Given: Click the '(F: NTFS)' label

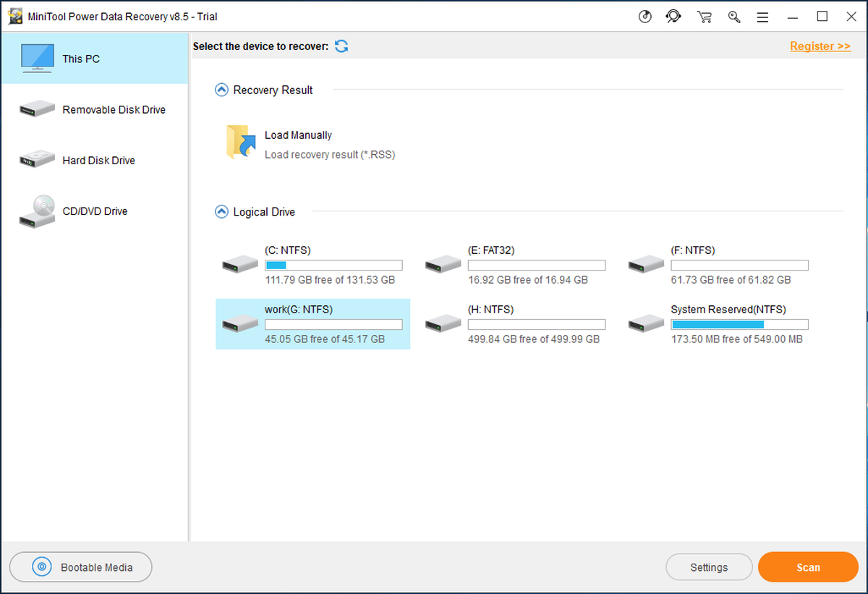Looking at the screenshot, I should click(x=693, y=250).
